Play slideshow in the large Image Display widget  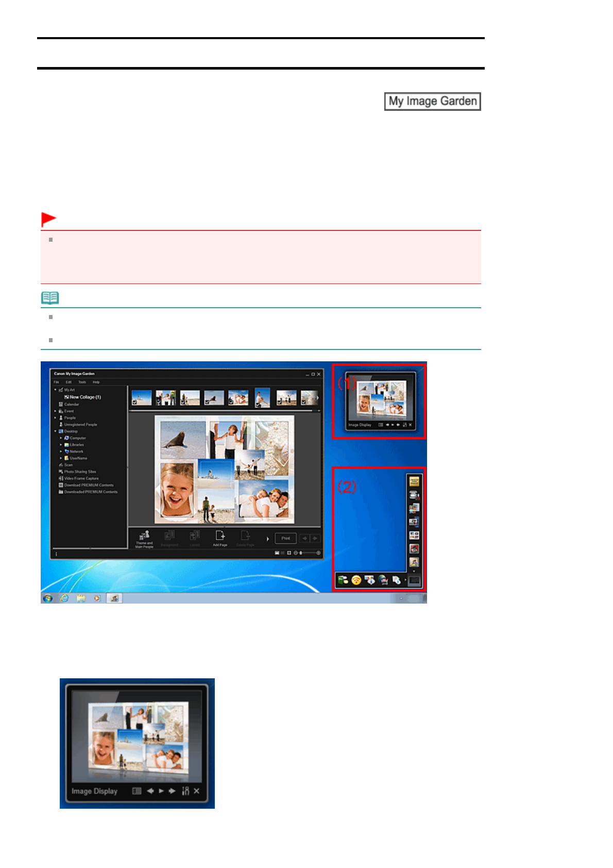pyautogui.click(x=161, y=791)
